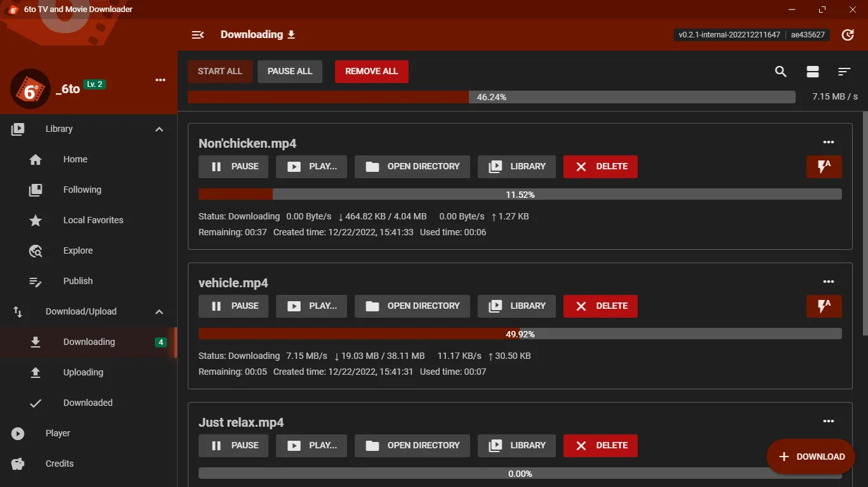Pause the Non'chicken.mp4 download

click(x=233, y=167)
